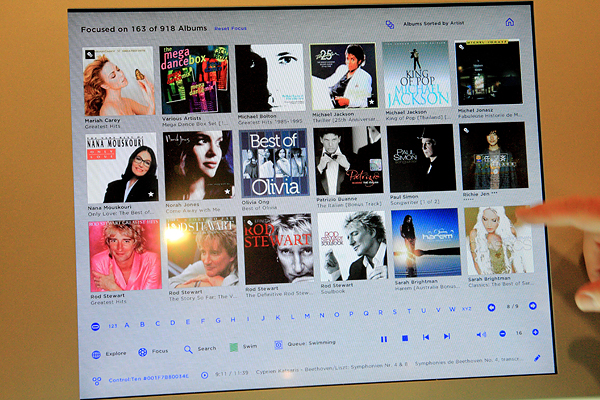Open the King of Pop album cover

[x=416, y=74]
